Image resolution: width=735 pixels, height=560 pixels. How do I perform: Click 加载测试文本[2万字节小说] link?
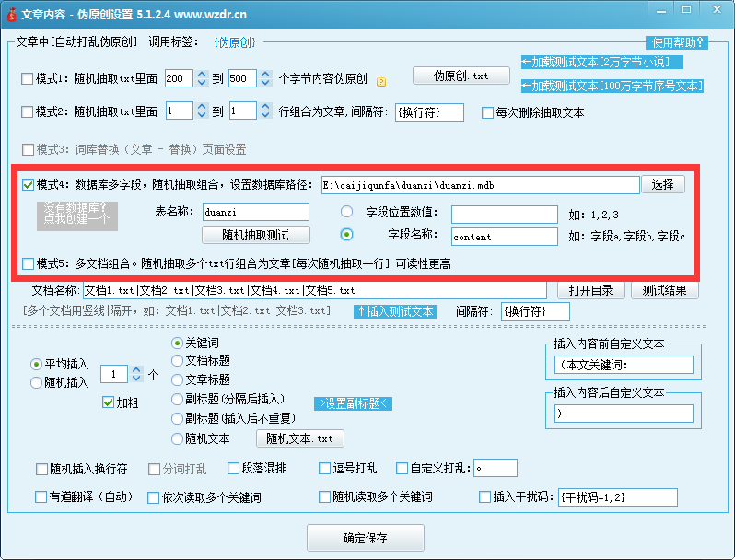coord(601,62)
